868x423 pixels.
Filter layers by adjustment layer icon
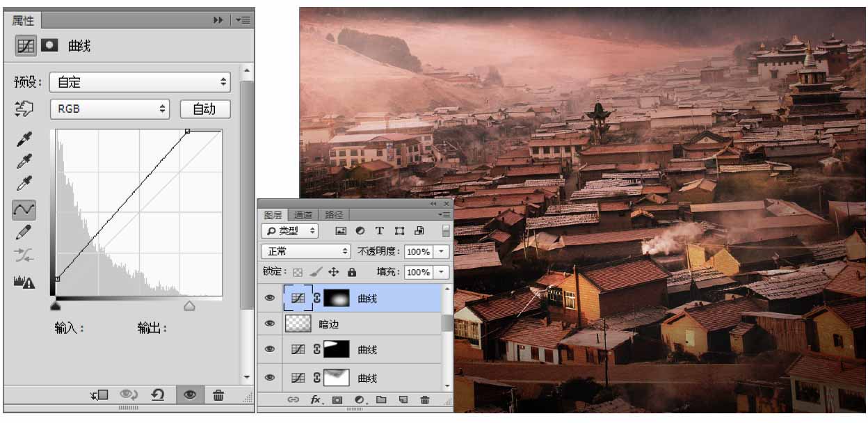360,231
